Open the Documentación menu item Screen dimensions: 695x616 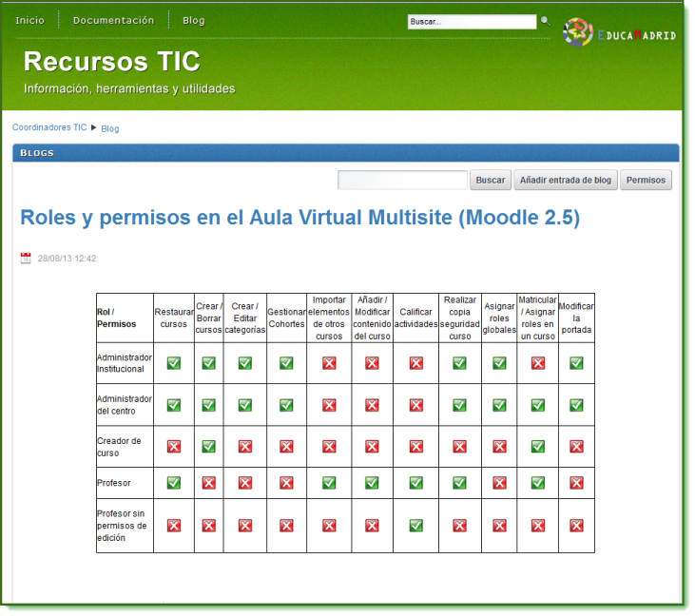tap(113, 20)
